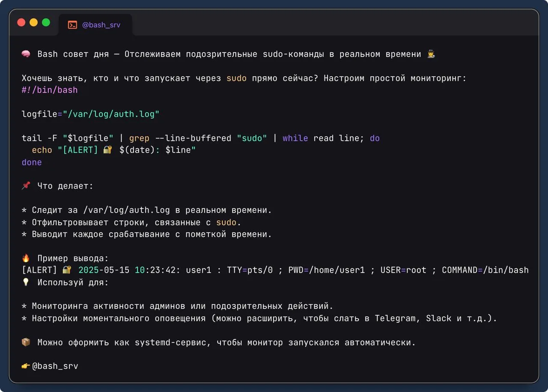Click 'TTY=pts/0' in example output

click(250, 270)
